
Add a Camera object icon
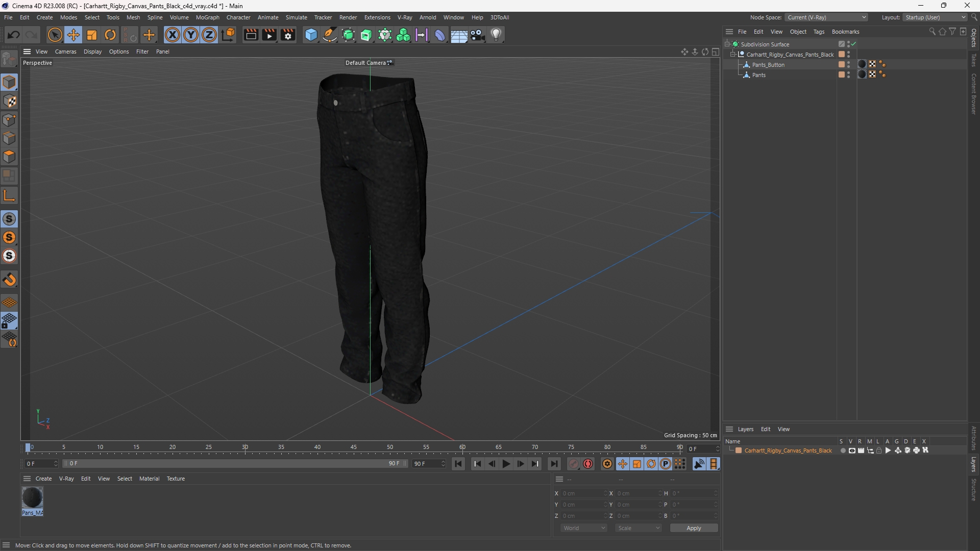point(478,35)
